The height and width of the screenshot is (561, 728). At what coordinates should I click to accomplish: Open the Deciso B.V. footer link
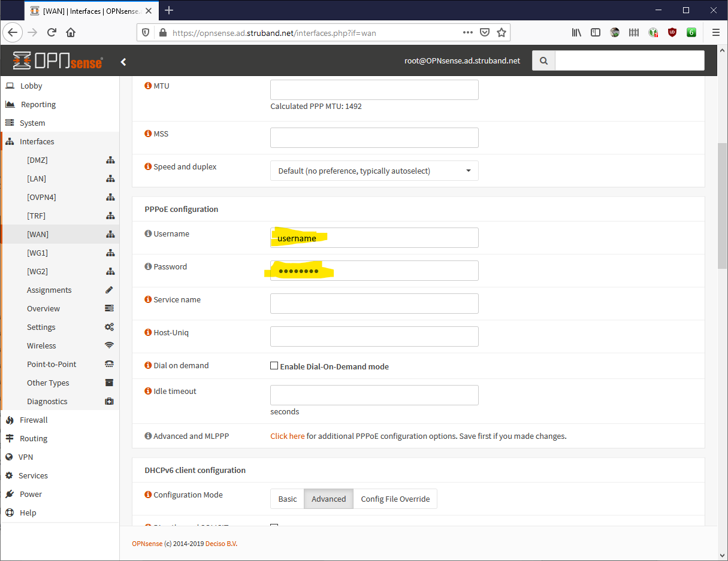(222, 543)
